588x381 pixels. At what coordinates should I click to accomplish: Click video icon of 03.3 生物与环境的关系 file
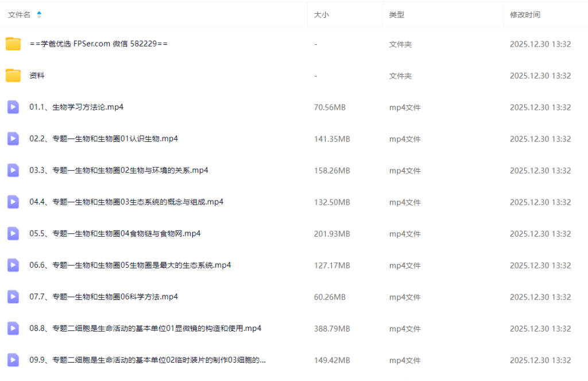[13, 170]
